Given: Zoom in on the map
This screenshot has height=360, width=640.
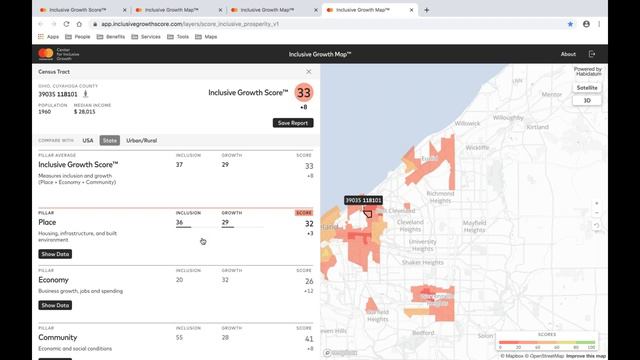Looking at the screenshot, I should pos(596,203).
